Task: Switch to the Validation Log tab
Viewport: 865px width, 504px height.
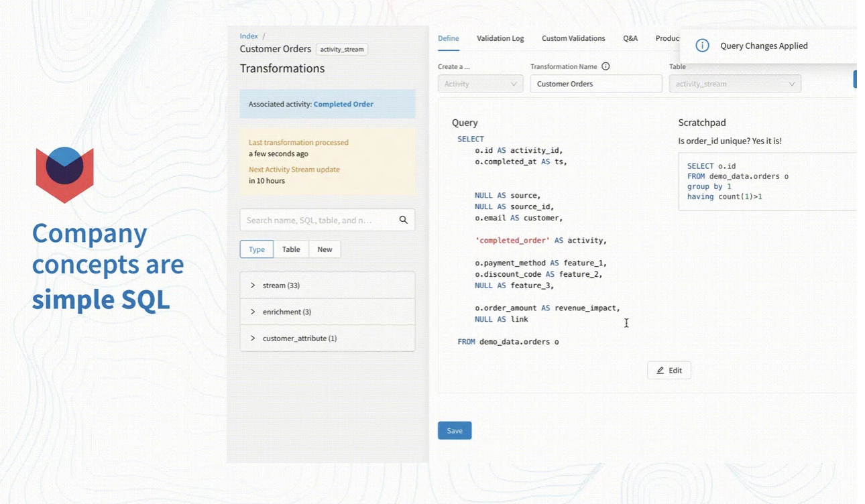Action: [500, 38]
